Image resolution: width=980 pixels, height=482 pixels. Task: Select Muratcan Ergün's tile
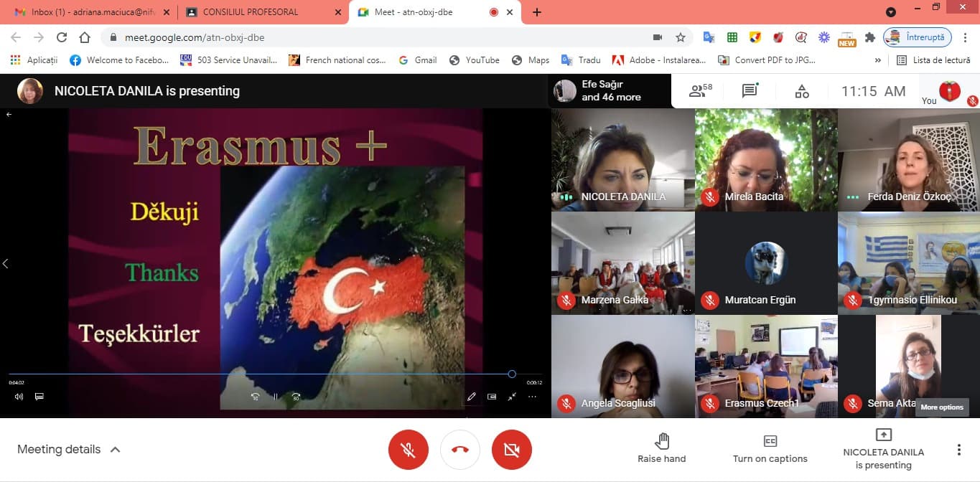tap(766, 263)
